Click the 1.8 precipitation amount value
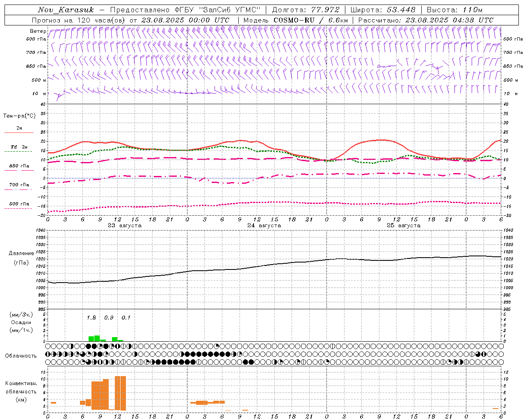This screenshot has width=525, height=420. (91, 317)
